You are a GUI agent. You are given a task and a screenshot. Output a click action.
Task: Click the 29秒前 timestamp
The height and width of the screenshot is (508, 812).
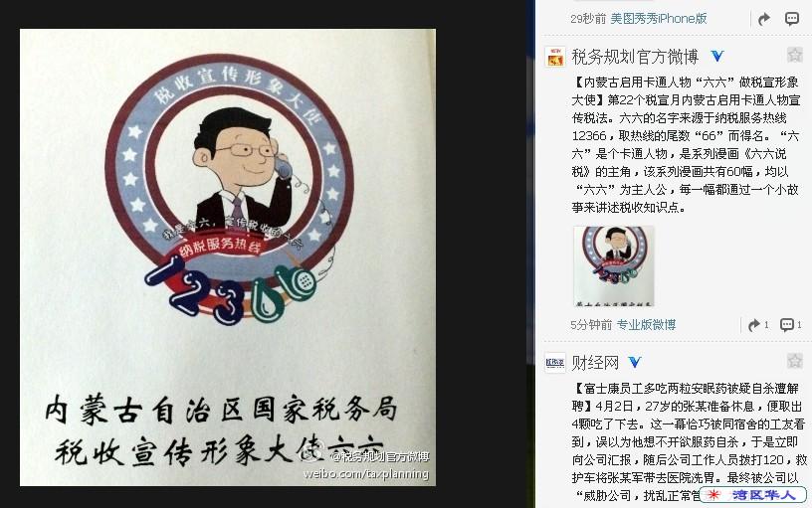tap(588, 19)
